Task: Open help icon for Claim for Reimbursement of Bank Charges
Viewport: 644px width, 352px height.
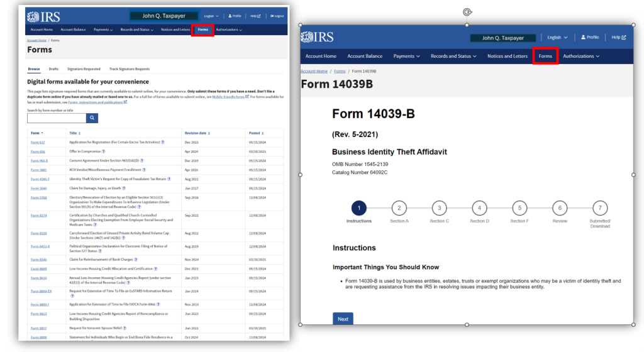Action: pyautogui.click(x=136, y=260)
